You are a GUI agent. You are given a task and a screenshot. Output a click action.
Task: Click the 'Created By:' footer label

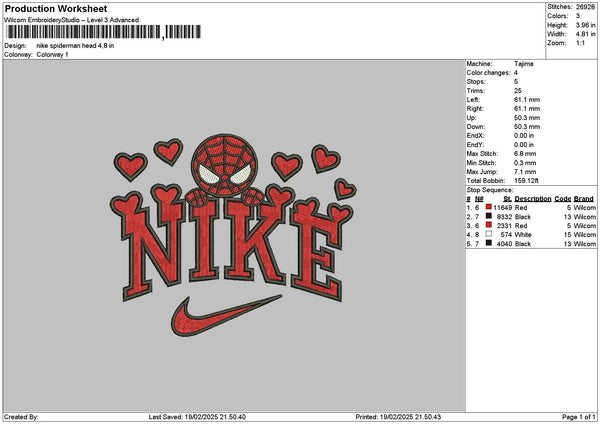click(21, 417)
